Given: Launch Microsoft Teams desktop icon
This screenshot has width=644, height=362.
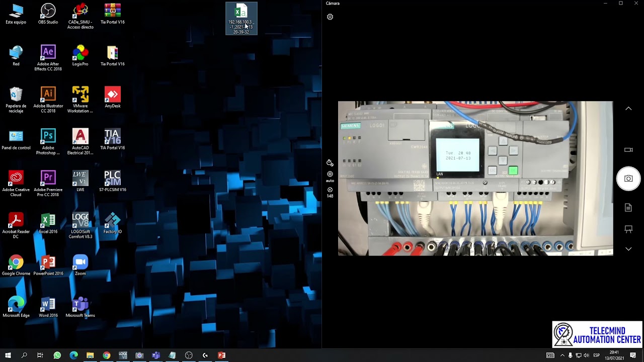Looking at the screenshot, I should click(80, 307).
